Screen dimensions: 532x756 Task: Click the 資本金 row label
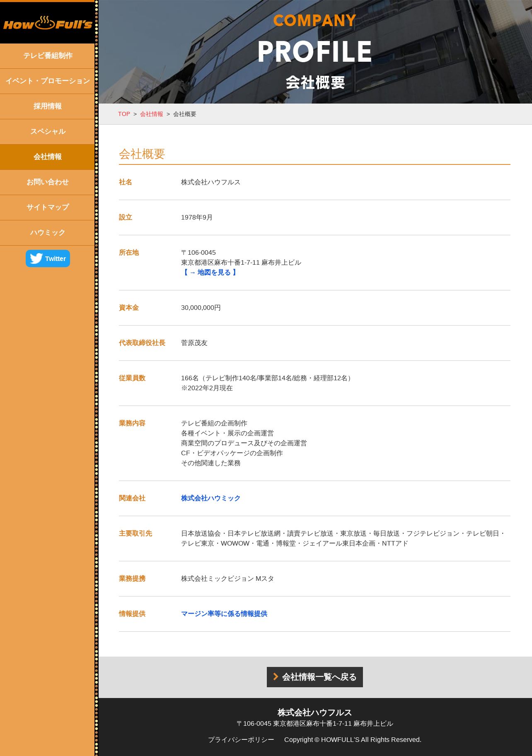[129, 308]
